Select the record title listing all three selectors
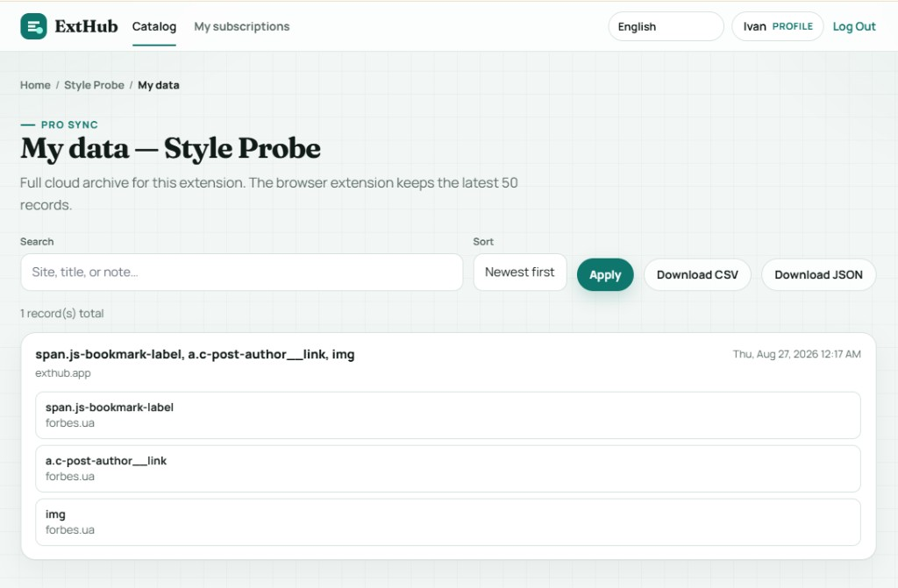Screen dimensions: 898x588 pos(195,354)
